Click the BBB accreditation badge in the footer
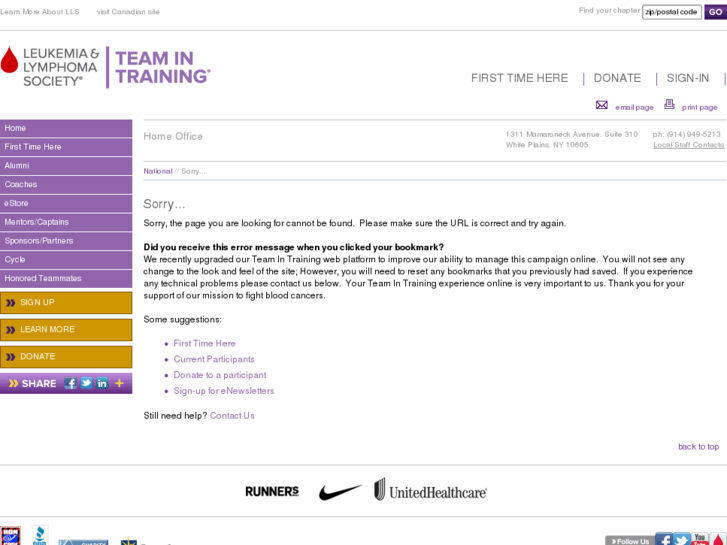727x545 pixels. click(40, 535)
